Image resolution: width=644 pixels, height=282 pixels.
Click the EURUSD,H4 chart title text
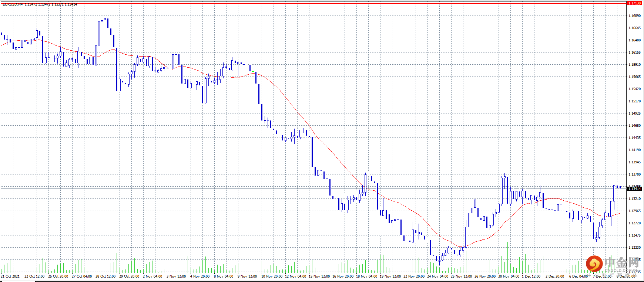(13, 4)
